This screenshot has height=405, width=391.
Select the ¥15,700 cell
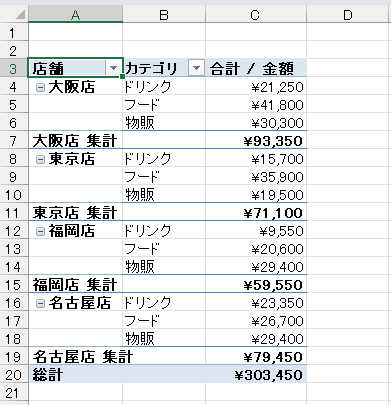pos(256,159)
